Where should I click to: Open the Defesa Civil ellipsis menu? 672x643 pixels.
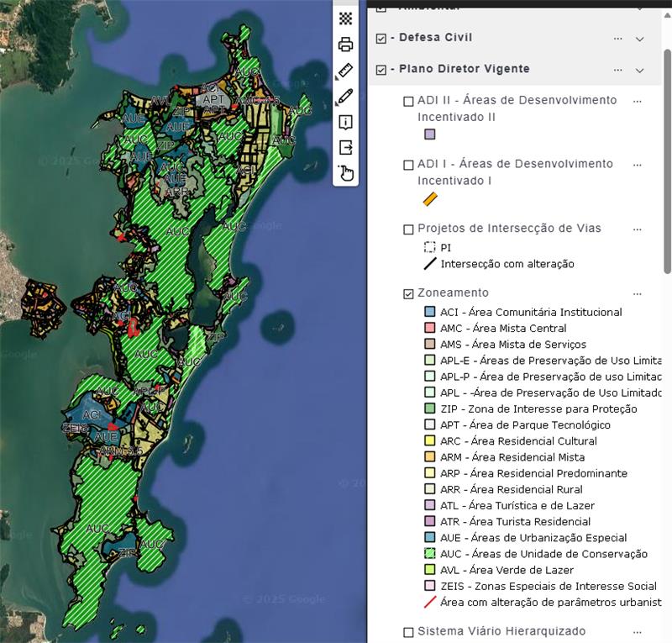tap(618, 39)
